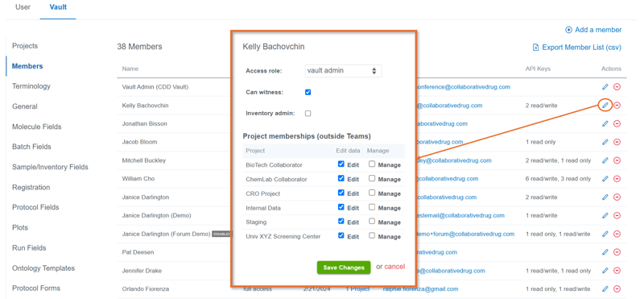
Task: Click the Save Changes button
Action: coord(344,268)
